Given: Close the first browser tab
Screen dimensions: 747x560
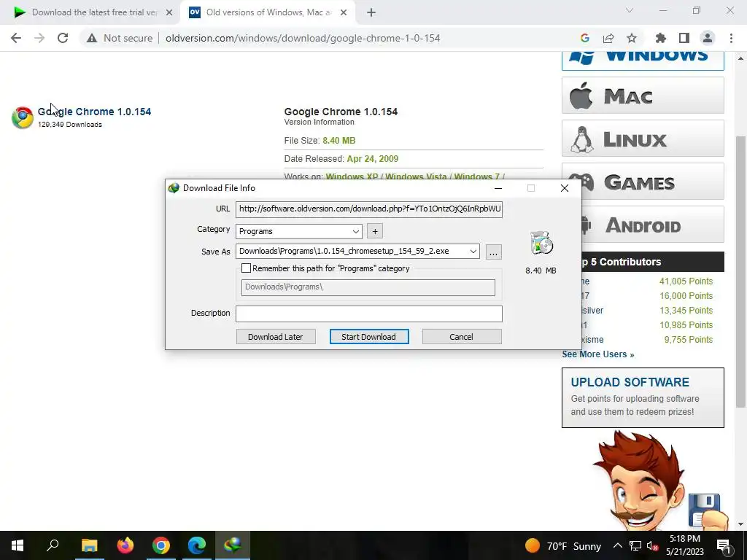Looking at the screenshot, I should pos(169,13).
